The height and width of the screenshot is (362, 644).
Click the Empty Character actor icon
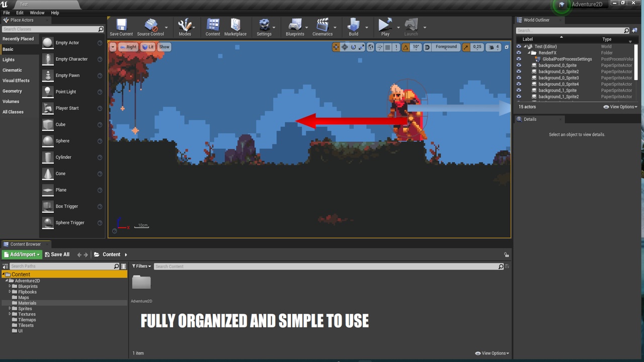pos(48,59)
